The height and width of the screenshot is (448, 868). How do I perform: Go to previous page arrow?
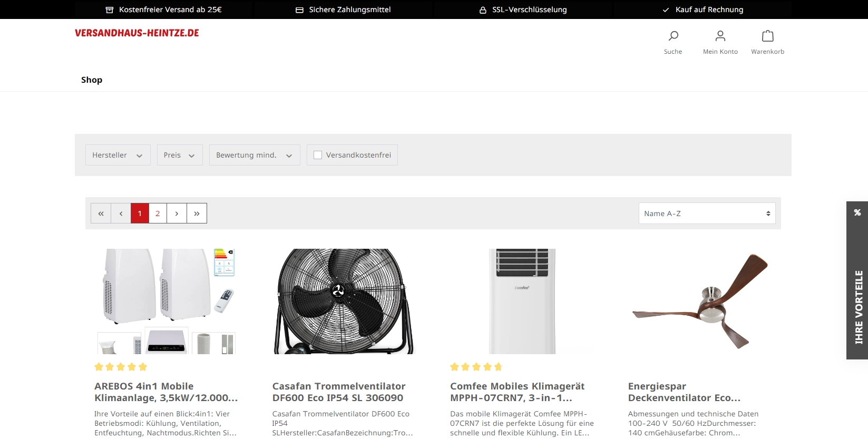121,213
